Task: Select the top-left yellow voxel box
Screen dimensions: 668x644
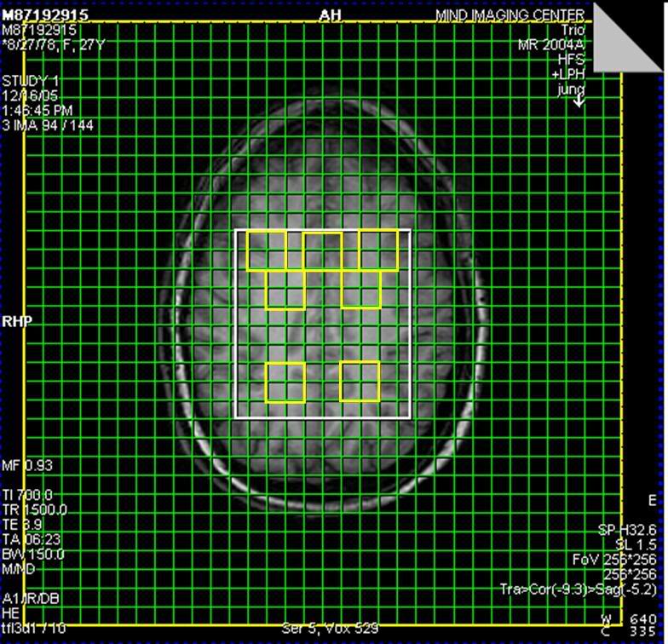Action: click(266, 250)
